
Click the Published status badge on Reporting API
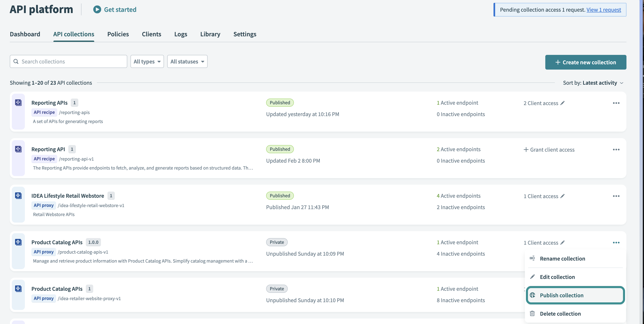tap(280, 149)
